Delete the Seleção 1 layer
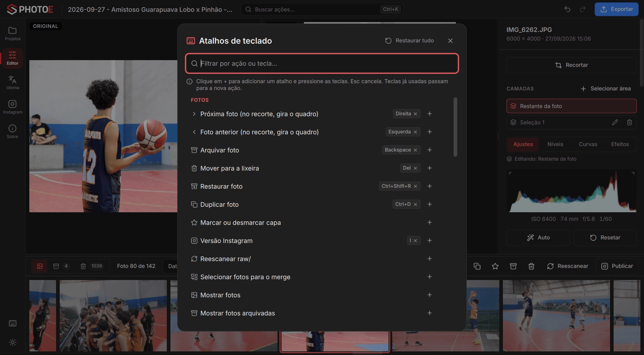644x355 pixels. pos(630,122)
